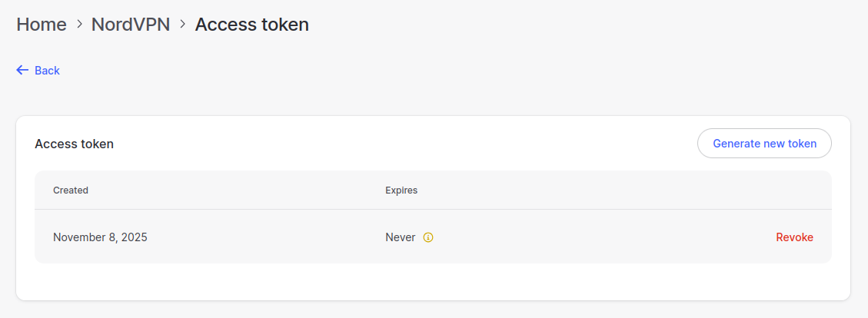The image size is (868, 318).
Task: Click the "Access token" card heading
Action: pyautogui.click(x=75, y=144)
